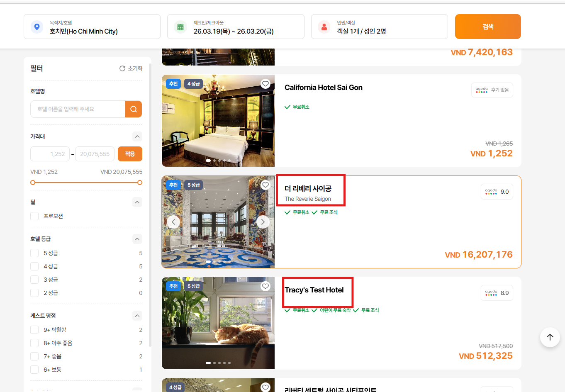
Task: Click The Reverie Saigon English subtitle
Action: (308, 199)
